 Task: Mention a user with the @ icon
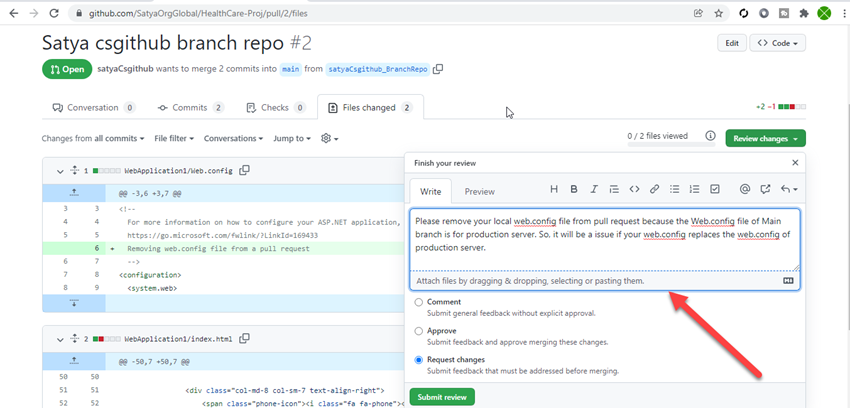point(745,189)
